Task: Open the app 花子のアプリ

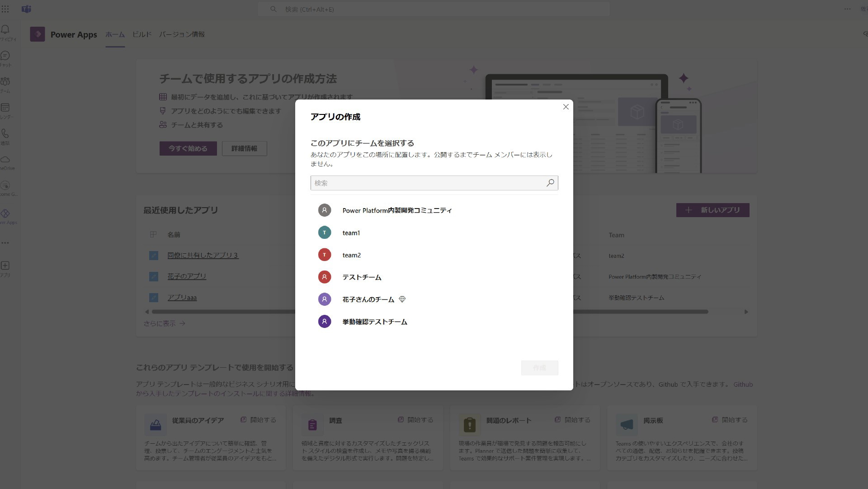Action: point(187,276)
